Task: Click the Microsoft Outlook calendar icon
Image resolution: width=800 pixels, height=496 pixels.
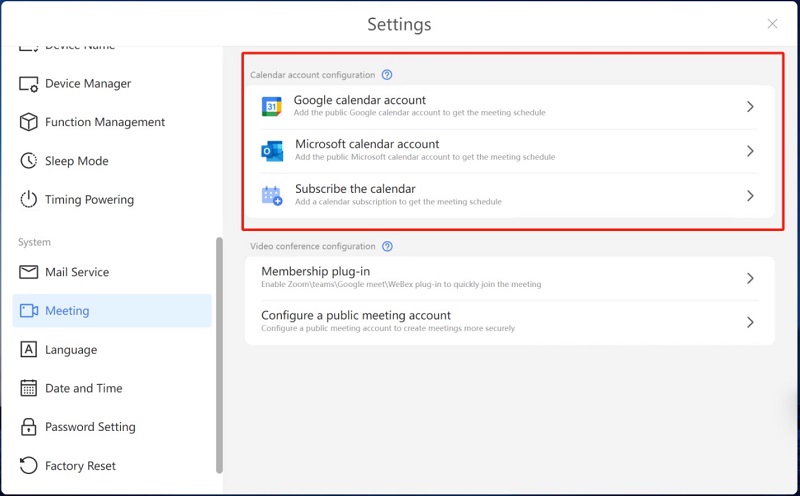Action: (x=272, y=151)
